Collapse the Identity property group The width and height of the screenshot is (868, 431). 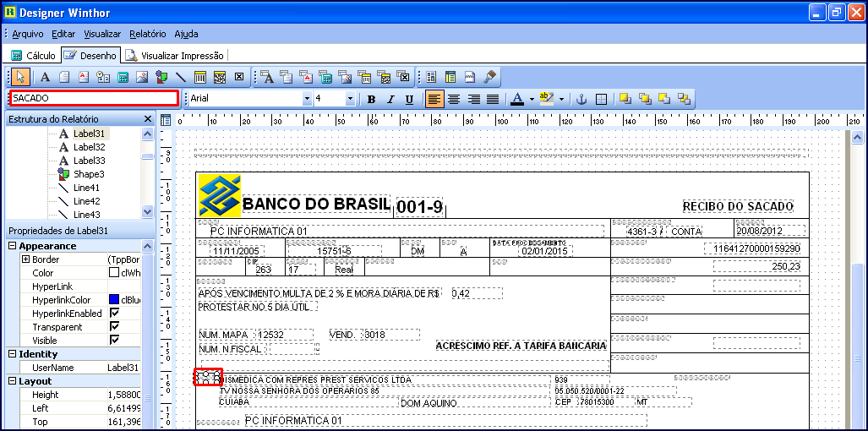tap(12, 354)
